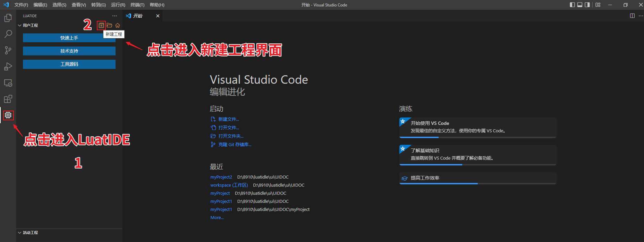Image resolution: width=644 pixels, height=242 pixels.
Task: Open the 开始使用 VS Code walkthrough
Action: [478, 127]
